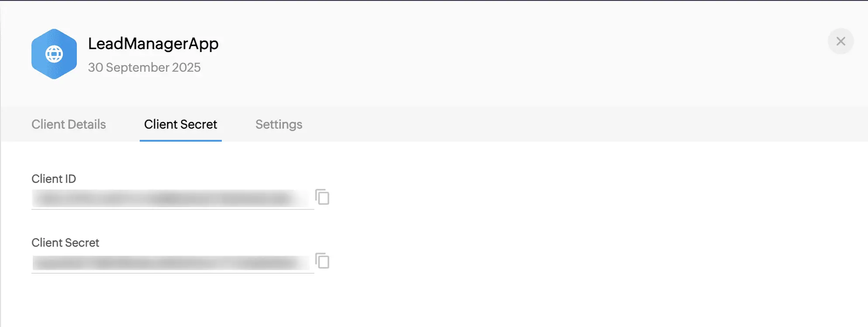
Task: Click the Client Secret field label
Action: [x=65, y=243]
